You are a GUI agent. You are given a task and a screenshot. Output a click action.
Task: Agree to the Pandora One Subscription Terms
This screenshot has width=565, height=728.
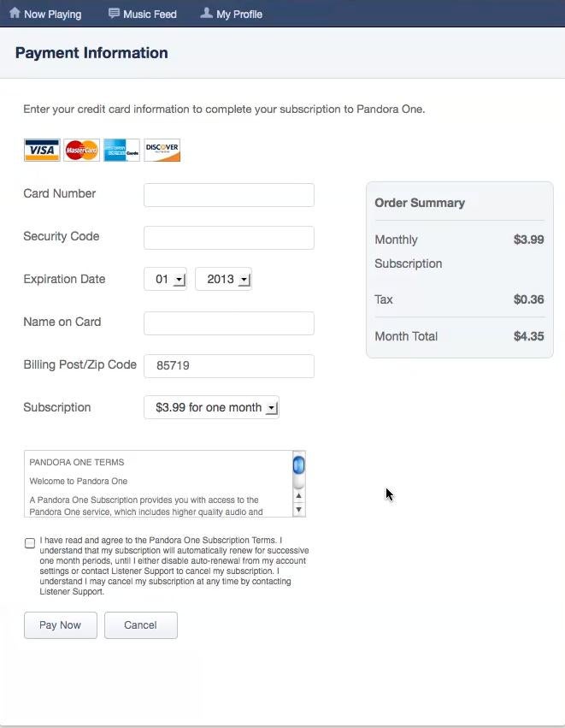point(30,543)
